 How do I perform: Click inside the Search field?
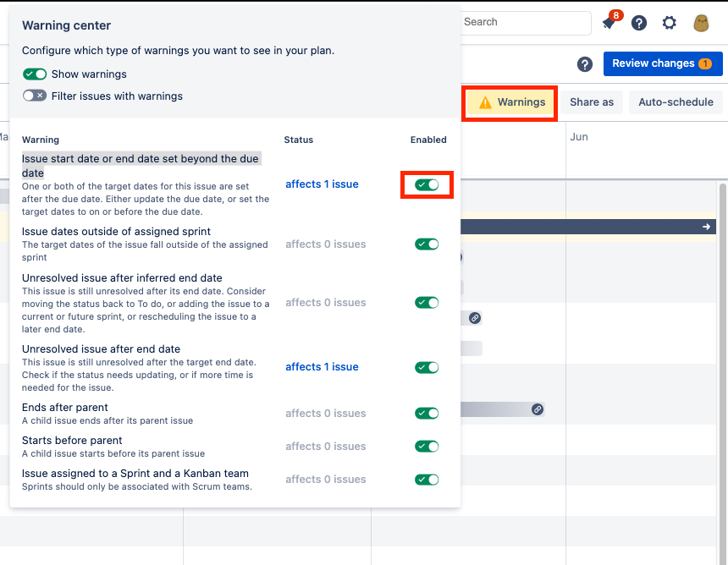[x=526, y=22]
